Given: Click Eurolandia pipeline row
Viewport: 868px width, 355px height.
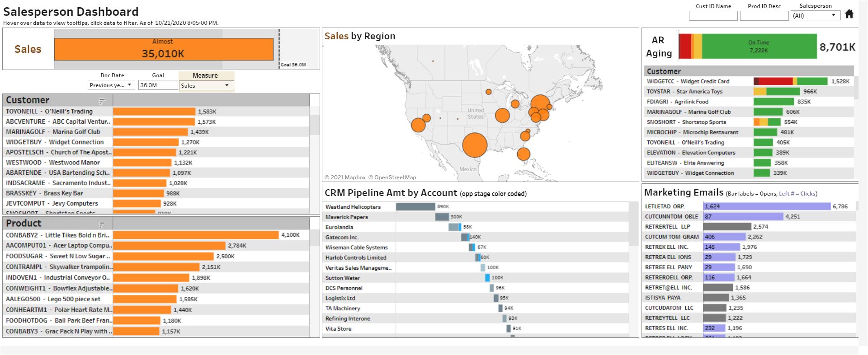Looking at the screenshot, I should click(476, 227).
